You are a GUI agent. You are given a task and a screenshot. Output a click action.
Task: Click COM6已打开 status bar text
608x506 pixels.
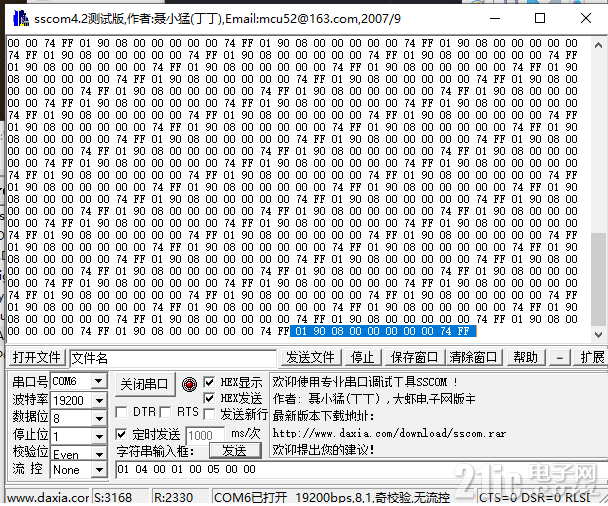331,497
